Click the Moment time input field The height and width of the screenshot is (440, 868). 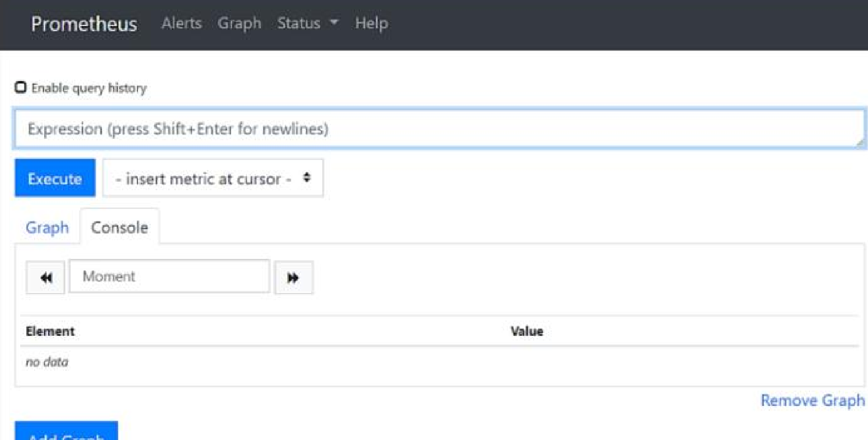tap(170, 276)
